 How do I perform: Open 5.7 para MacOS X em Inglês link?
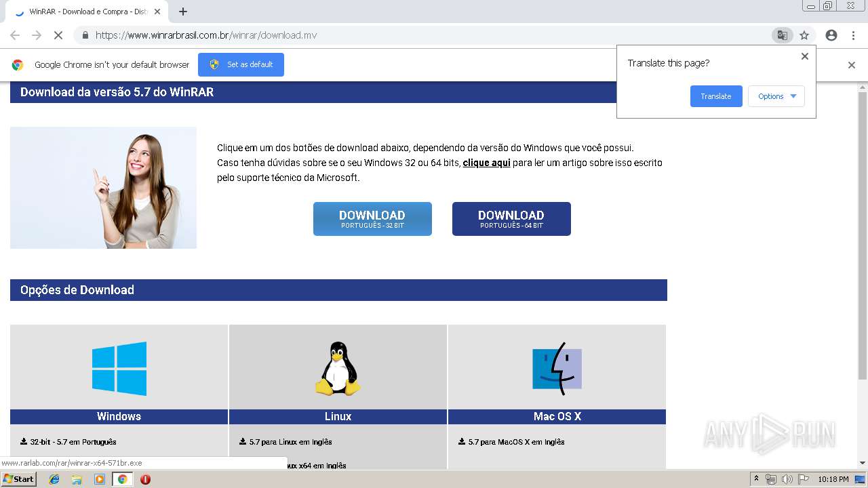coord(511,442)
